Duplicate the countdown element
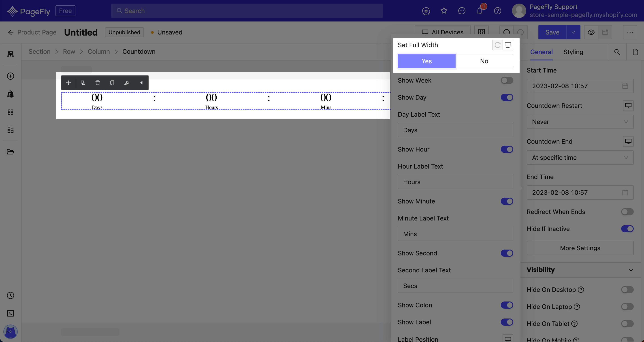 [x=83, y=83]
